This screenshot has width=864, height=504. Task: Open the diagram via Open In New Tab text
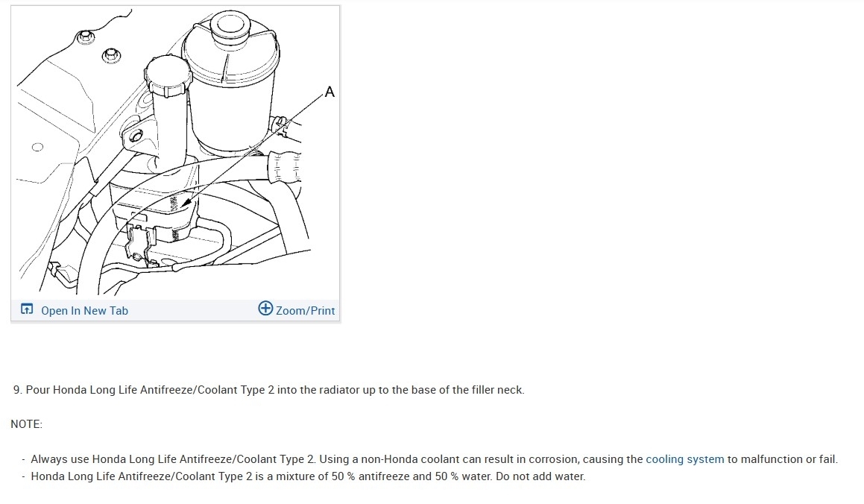tap(84, 311)
